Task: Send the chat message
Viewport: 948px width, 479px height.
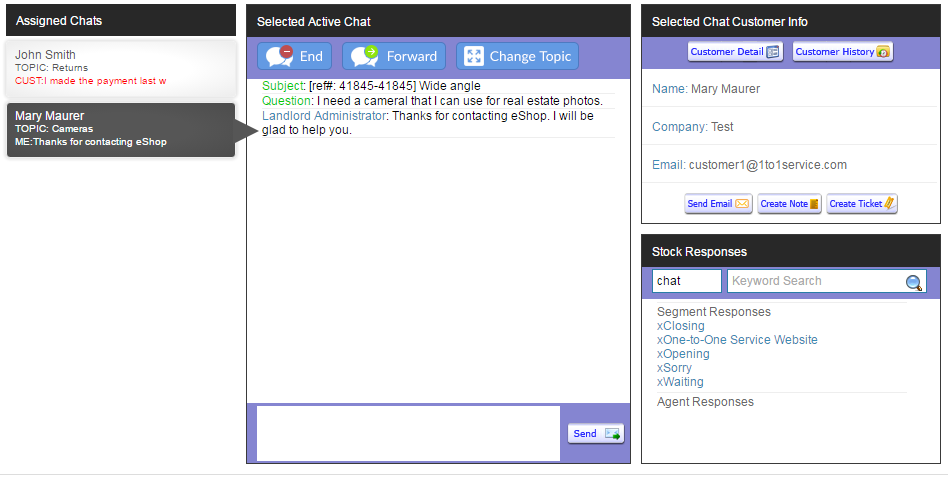Action: (595, 433)
